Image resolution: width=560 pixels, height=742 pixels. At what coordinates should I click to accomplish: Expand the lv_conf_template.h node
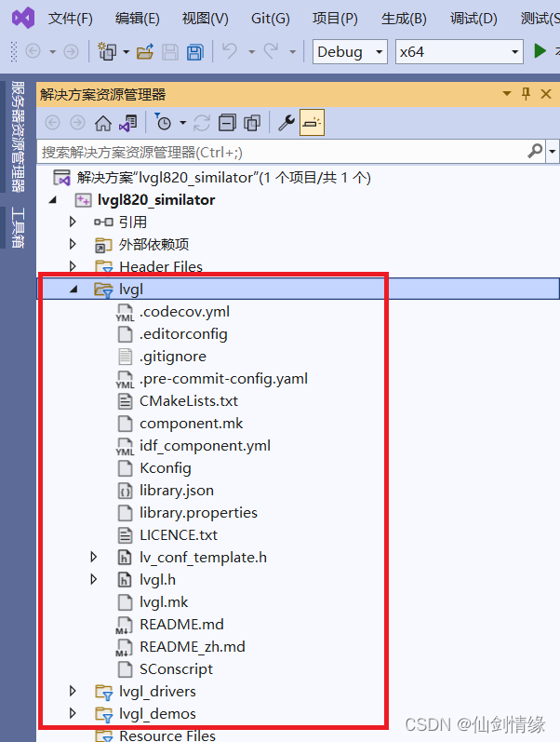tap(94, 557)
